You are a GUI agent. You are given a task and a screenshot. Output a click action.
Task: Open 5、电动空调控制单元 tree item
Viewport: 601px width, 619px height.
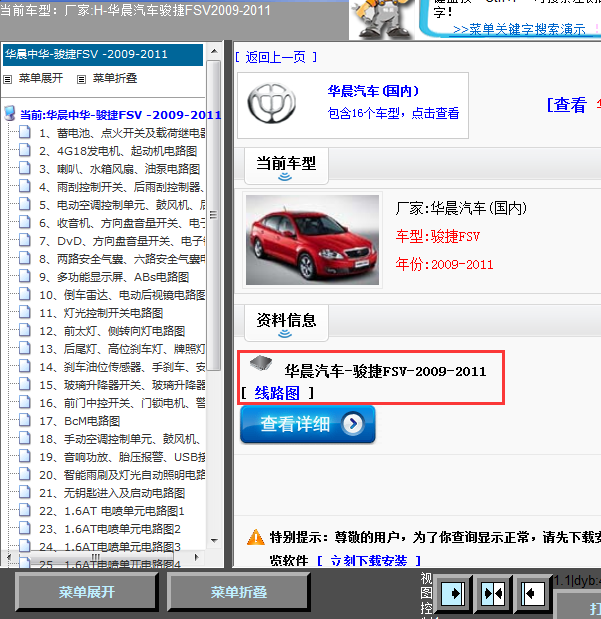pyautogui.click(x=122, y=205)
